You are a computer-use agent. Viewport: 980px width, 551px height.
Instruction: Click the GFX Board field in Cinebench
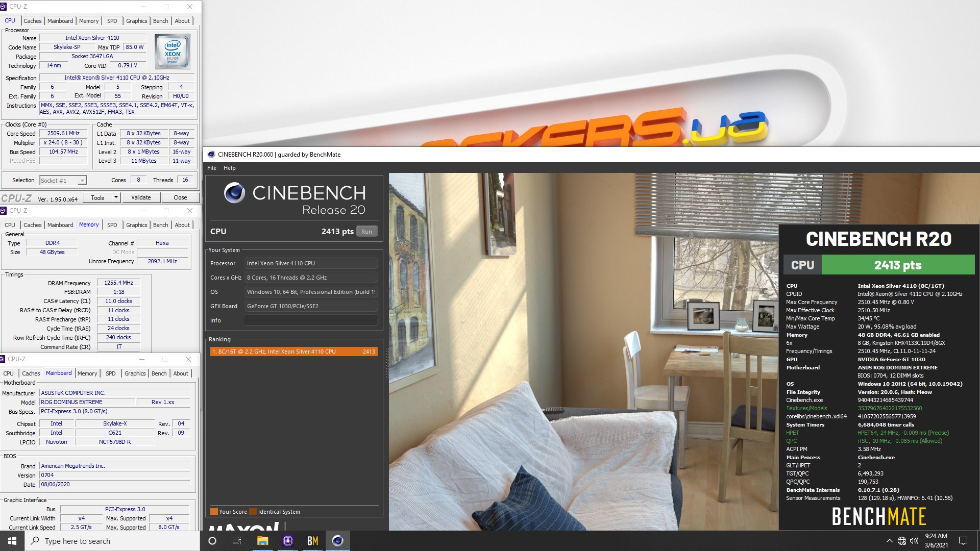point(311,306)
